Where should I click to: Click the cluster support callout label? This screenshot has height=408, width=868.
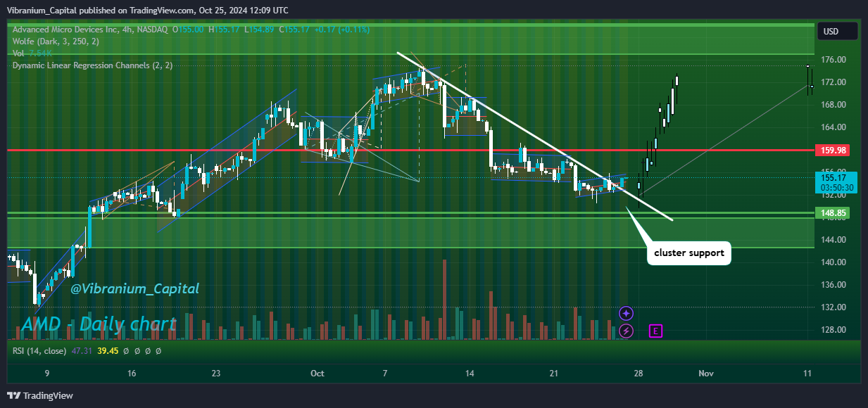point(689,253)
